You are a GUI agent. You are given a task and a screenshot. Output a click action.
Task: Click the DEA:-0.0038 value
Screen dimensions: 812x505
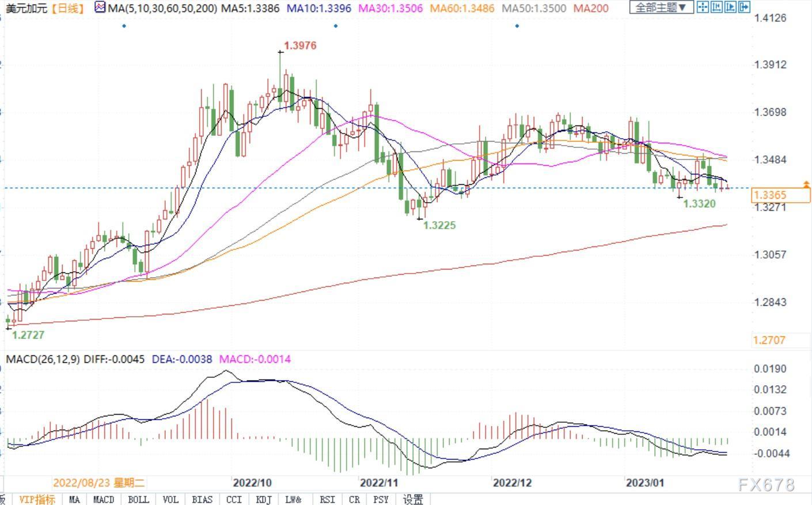(181, 359)
